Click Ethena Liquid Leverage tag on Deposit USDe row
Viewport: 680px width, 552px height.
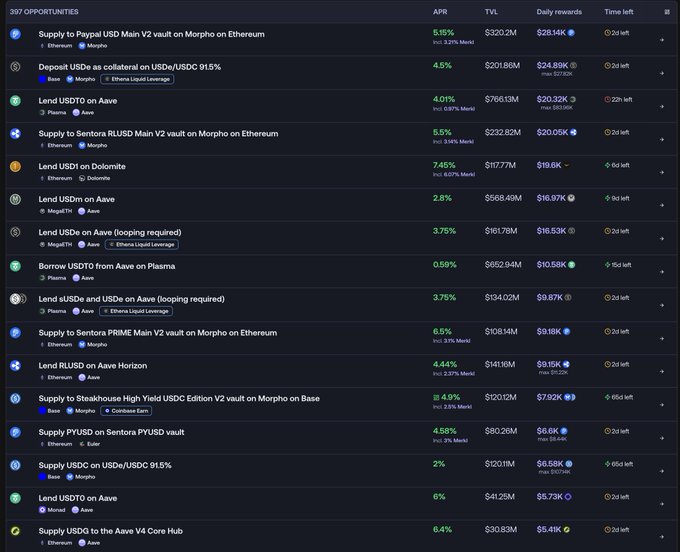[x=137, y=79]
